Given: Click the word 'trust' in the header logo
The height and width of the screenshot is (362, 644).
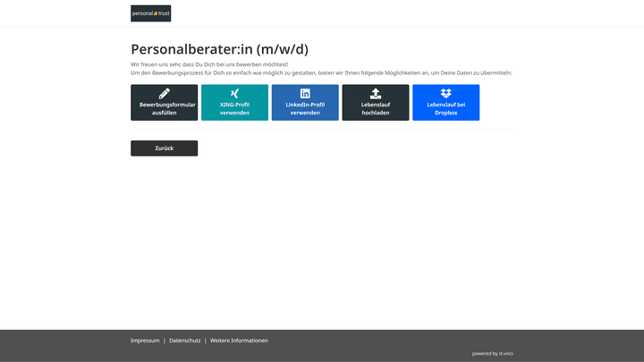Looking at the screenshot, I should [163, 13].
